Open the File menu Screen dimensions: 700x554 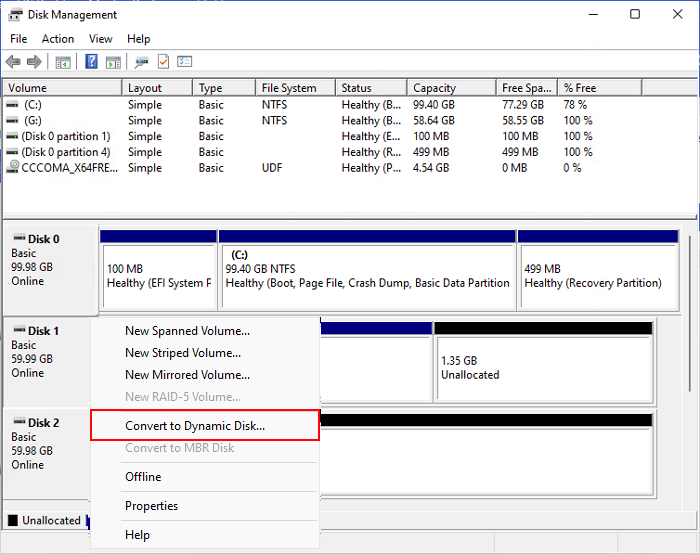click(x=18, y=39)
